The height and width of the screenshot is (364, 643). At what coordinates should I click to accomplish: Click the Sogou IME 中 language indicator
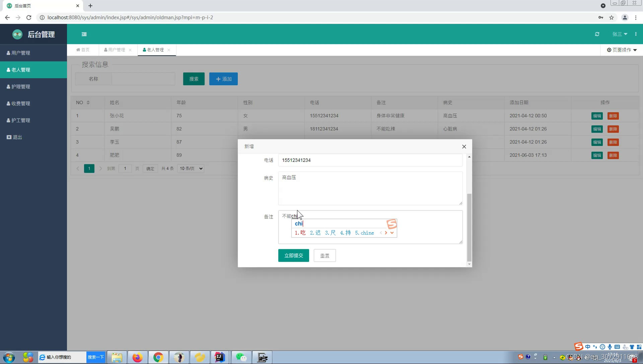(x=588, y=347)
